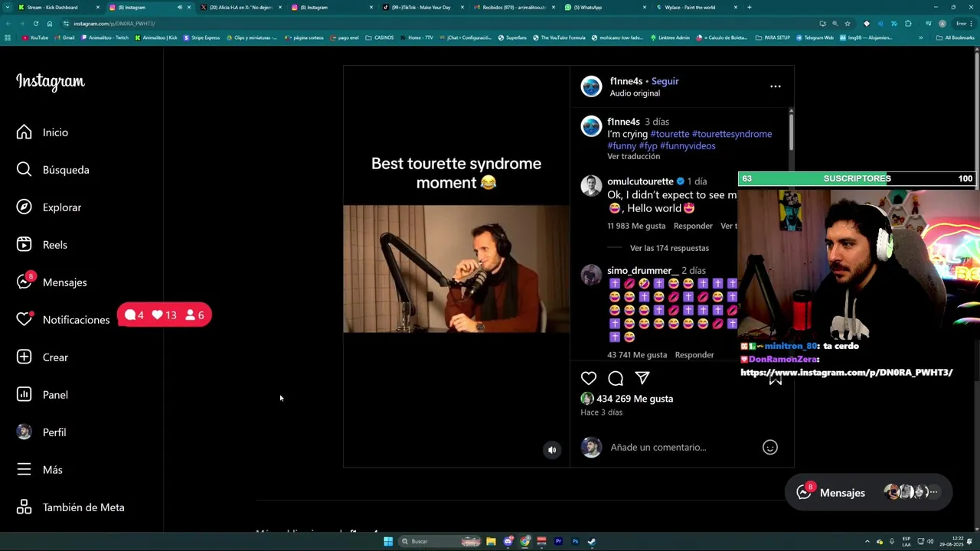Reply to omulcutourette's comment
Screen dimensions: 980x551
coord(693,226)
